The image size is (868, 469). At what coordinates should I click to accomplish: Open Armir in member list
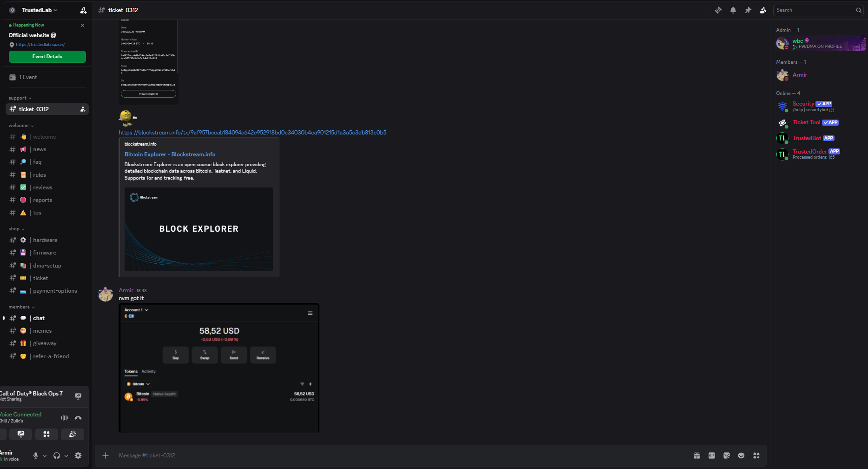820,75
